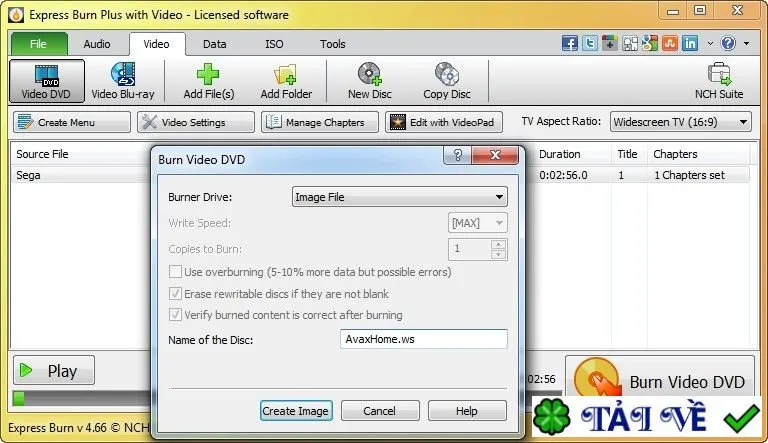Close the Burn Video DVD dialog
Viewport: 768px width, 443px height.
(x=495, y=155)
